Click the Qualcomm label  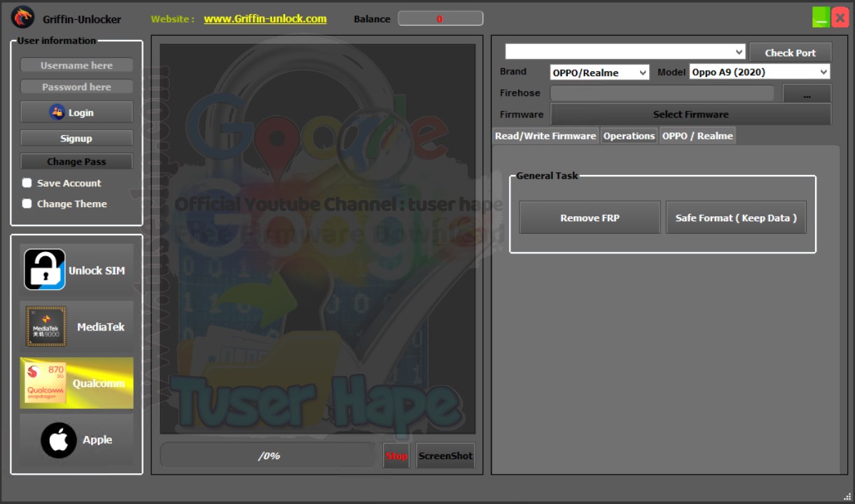click(99, 384)
